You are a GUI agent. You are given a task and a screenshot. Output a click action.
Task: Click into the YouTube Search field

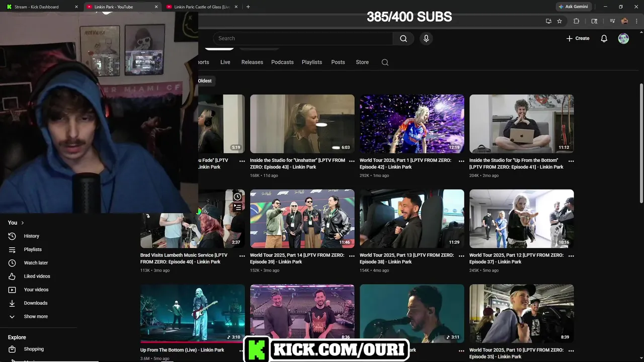tap(303, 38)
